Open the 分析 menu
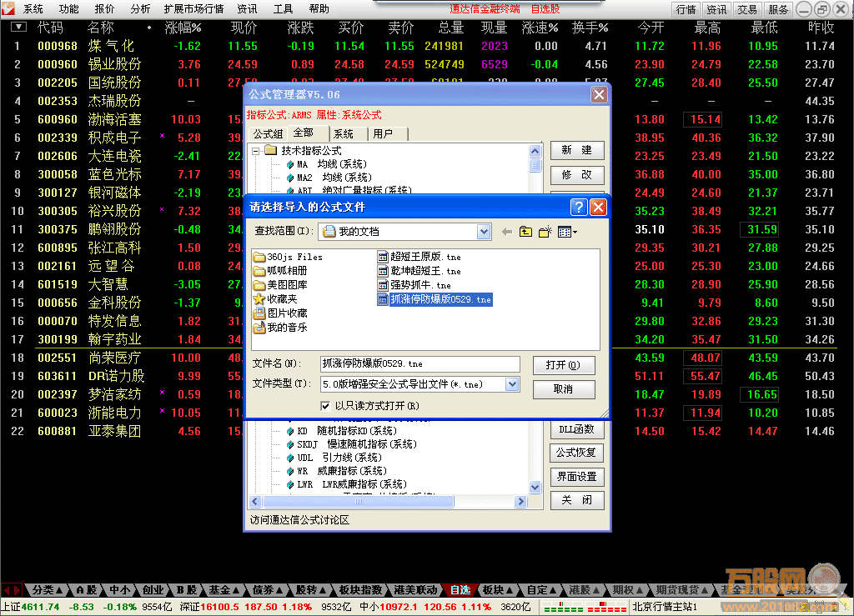Viewport: 854px width, 616px height. [140, 8]
